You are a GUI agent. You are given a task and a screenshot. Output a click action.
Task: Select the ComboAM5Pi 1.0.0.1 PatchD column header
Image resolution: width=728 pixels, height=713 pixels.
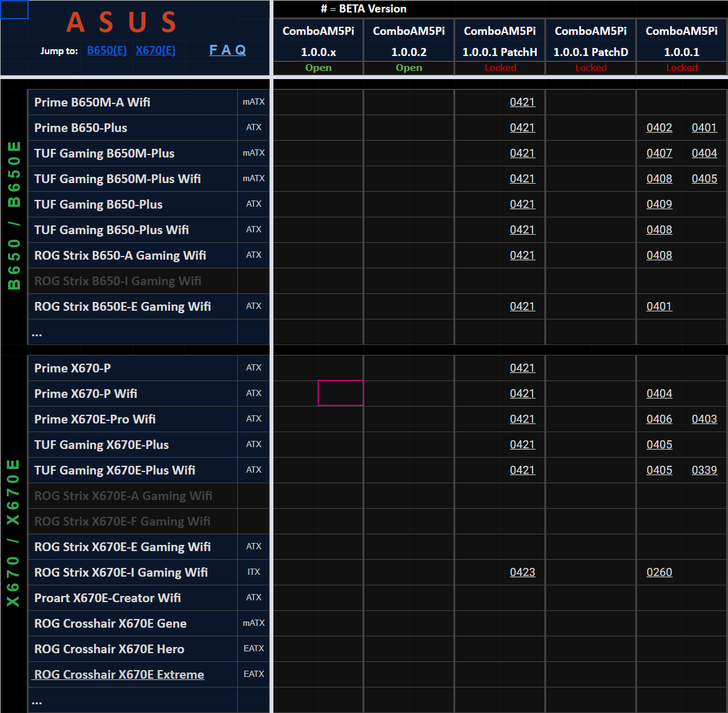pyautogui.click(x=590, y=41)
